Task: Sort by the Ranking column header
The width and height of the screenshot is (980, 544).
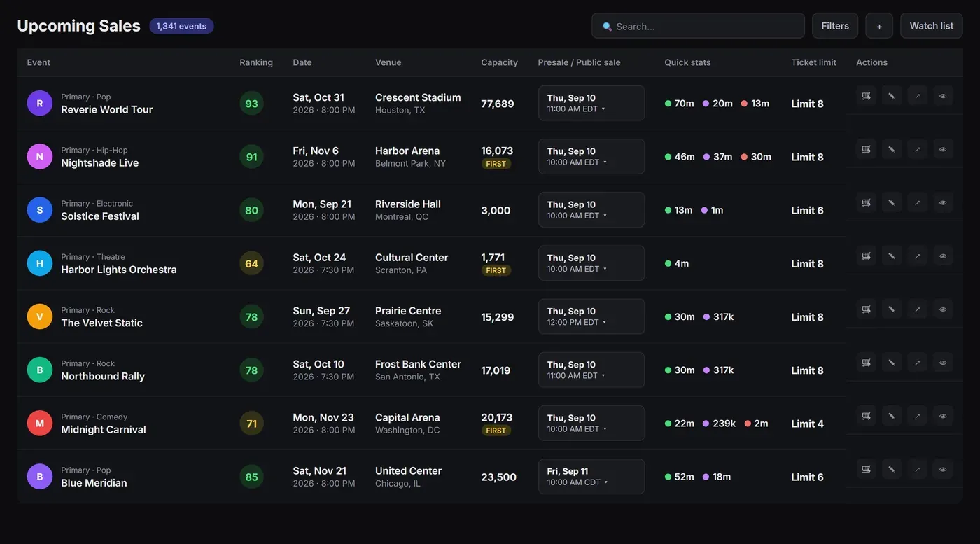Action: point(256,62)
